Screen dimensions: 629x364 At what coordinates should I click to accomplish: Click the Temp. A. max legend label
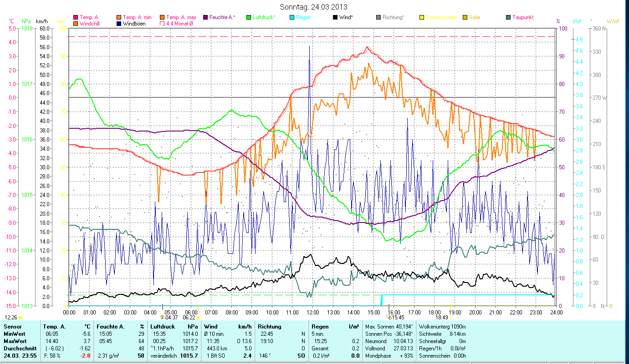click(181, 17)
